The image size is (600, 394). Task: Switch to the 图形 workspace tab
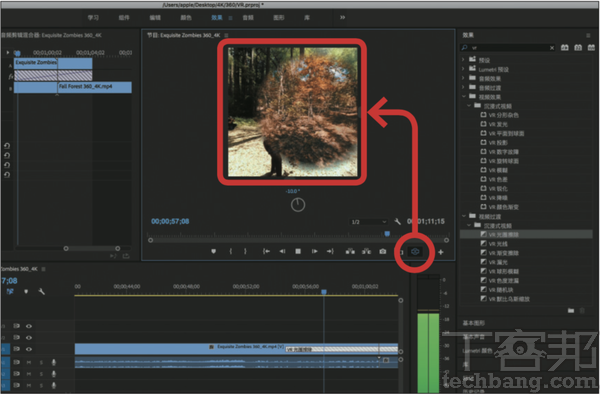pyautogui.click(x=279, y=18)
